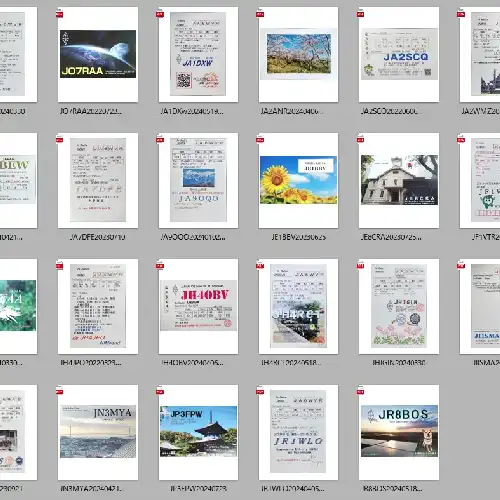
Task: Select the JE8CRA clock tower building thumbnail
Action: pos(399,180)
